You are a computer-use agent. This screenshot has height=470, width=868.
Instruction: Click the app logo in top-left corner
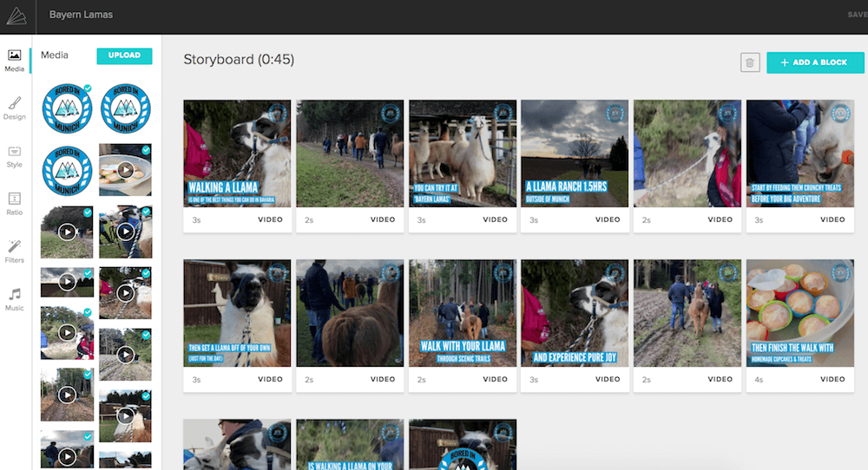pos(16,16)
